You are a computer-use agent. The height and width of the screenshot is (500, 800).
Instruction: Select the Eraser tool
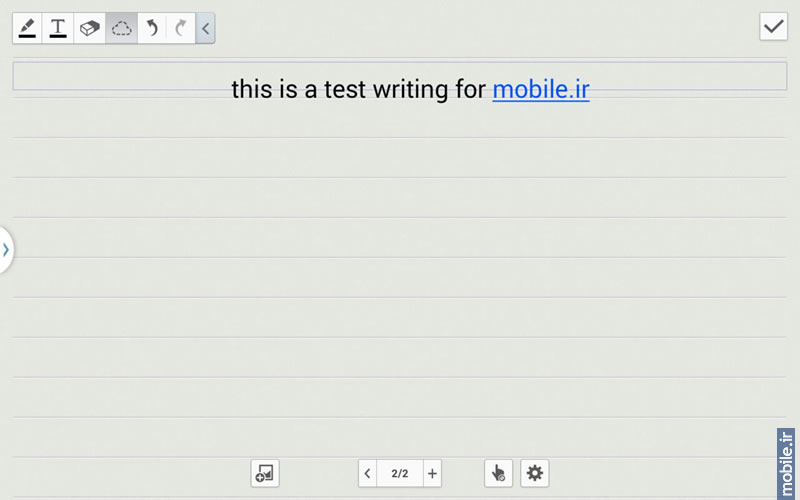90,28
